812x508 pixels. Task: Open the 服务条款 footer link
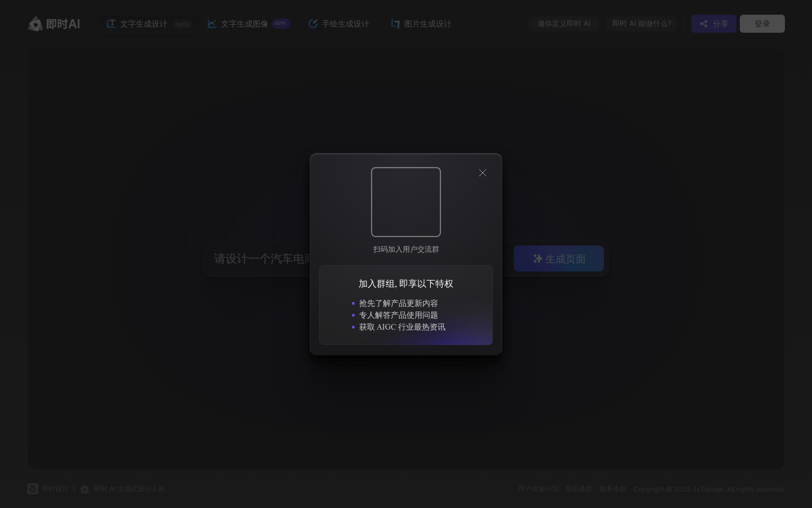613,489
